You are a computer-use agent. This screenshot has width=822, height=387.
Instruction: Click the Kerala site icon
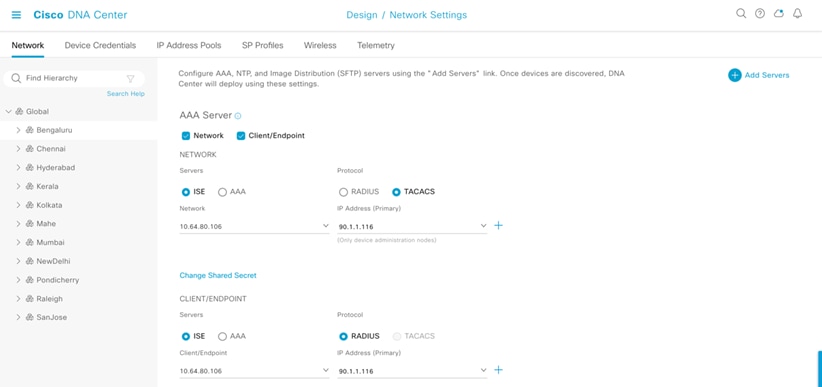click(x=30, y=187)
